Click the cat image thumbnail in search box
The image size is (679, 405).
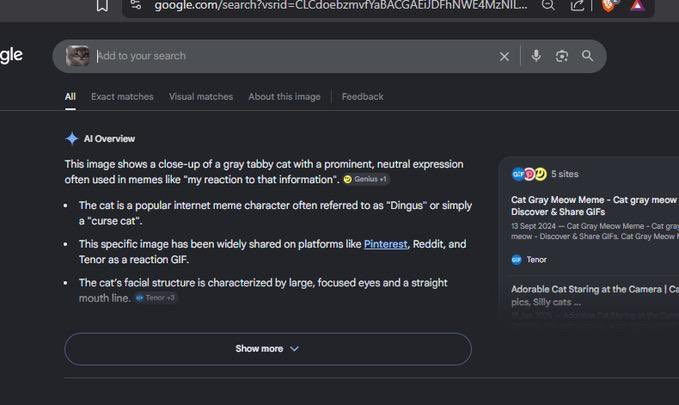tap(78, 56)
